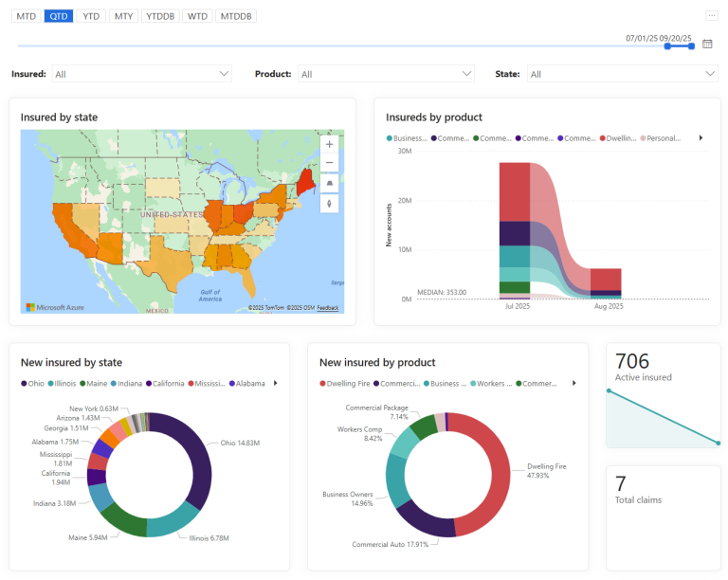The height and width of the screenshot is (580, 728).
Task: Select the MTDDB period button
Action: pos(236,16)
